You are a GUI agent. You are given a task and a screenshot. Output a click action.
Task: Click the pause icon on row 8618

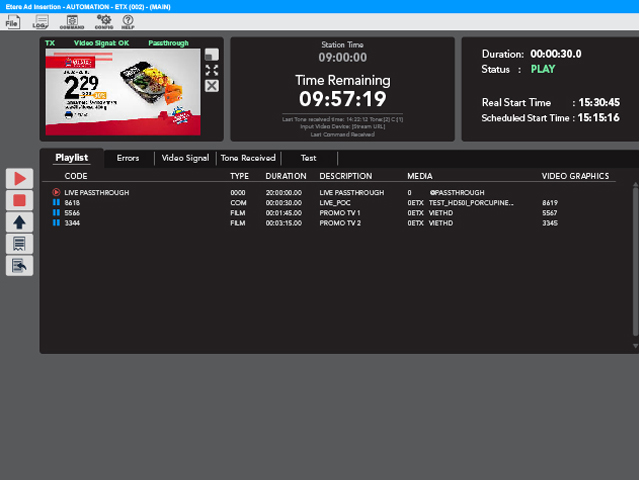pyautogui.click(x=56, y=202)
